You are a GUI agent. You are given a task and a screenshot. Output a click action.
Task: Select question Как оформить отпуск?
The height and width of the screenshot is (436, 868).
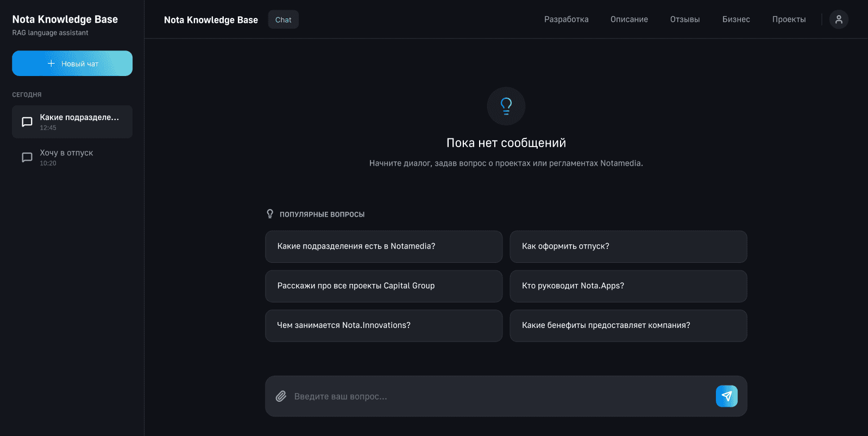pyautogui.click(x=628, y=247)
